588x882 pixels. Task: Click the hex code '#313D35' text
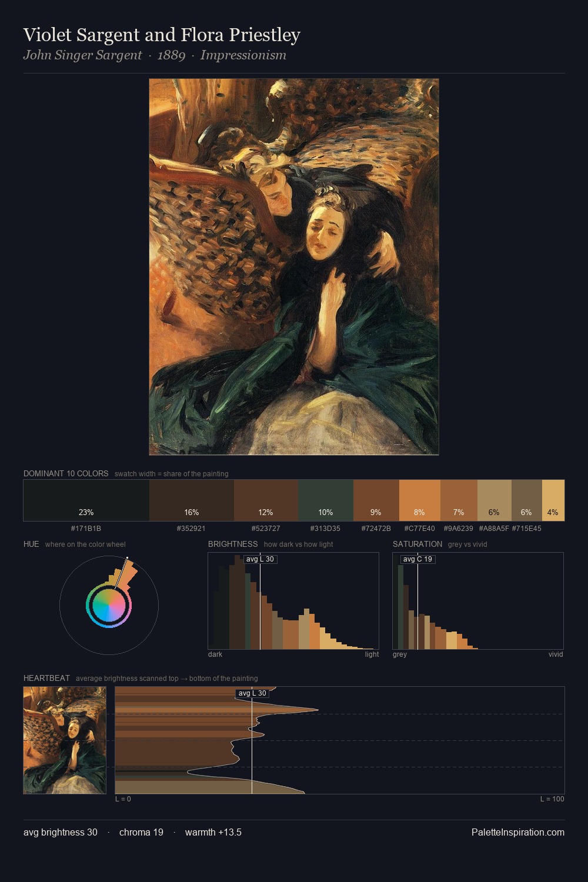[x=325, y=529]
